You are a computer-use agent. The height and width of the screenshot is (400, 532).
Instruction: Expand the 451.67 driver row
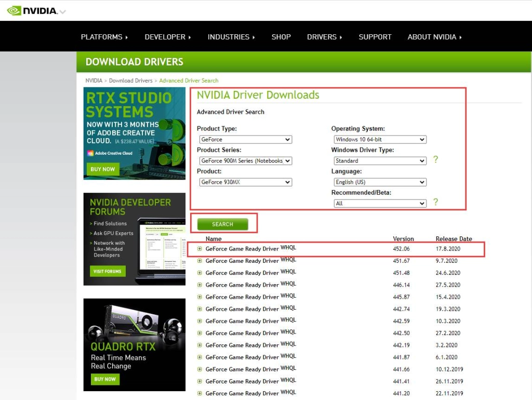coord(199,261)
